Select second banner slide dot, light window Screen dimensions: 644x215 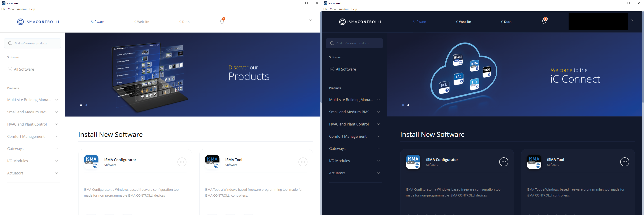(x=87, y=105)
